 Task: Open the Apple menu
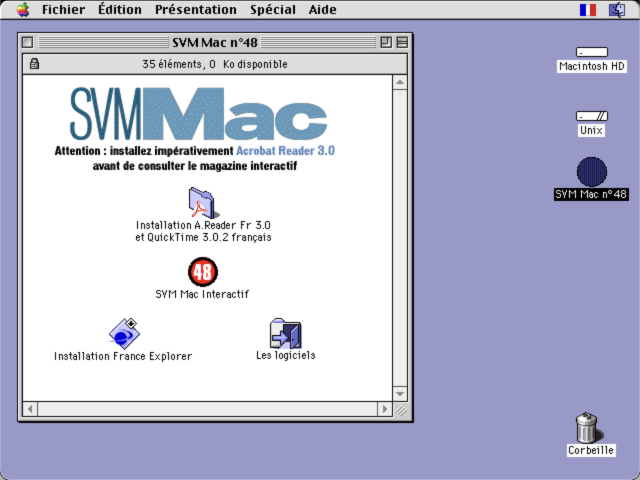(23, 9)
